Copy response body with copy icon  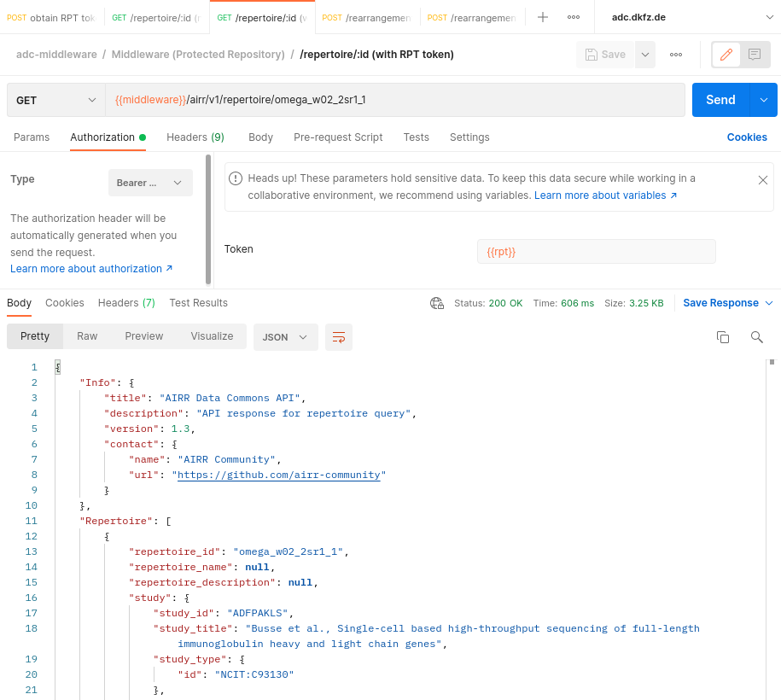723,337
